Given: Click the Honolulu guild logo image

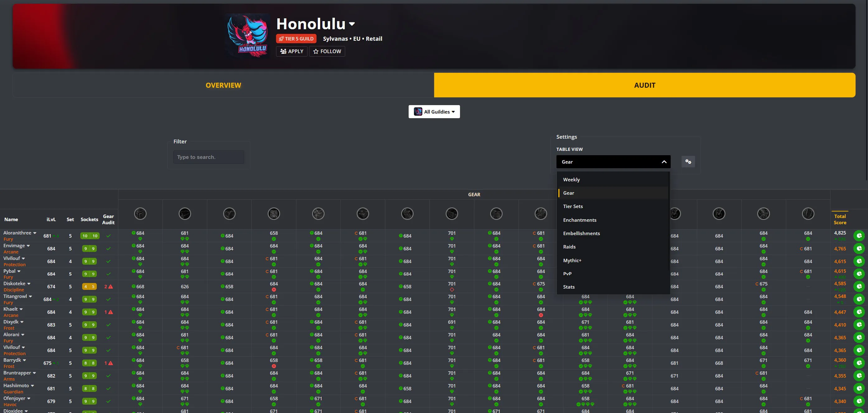Looking at the screenshot, I should 248,36.
